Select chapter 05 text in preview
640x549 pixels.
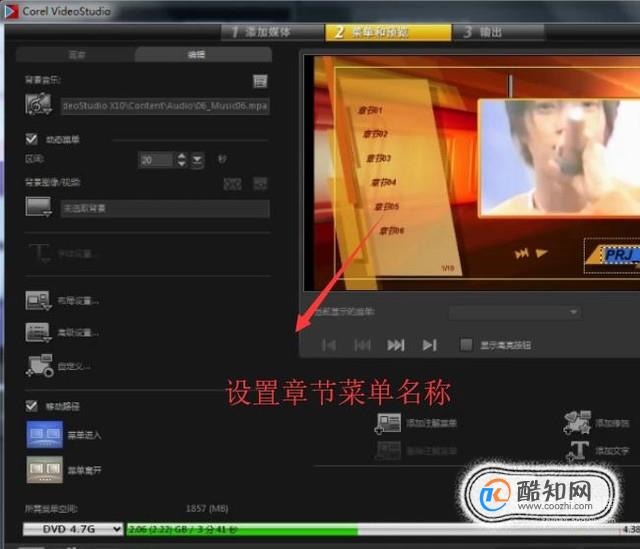point(387,207)
